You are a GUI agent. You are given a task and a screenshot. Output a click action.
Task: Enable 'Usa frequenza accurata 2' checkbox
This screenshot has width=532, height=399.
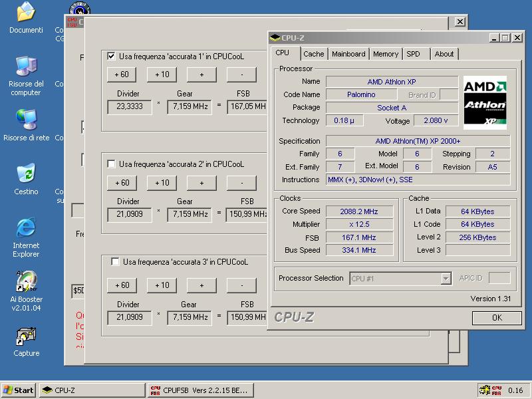click(111, 164)
